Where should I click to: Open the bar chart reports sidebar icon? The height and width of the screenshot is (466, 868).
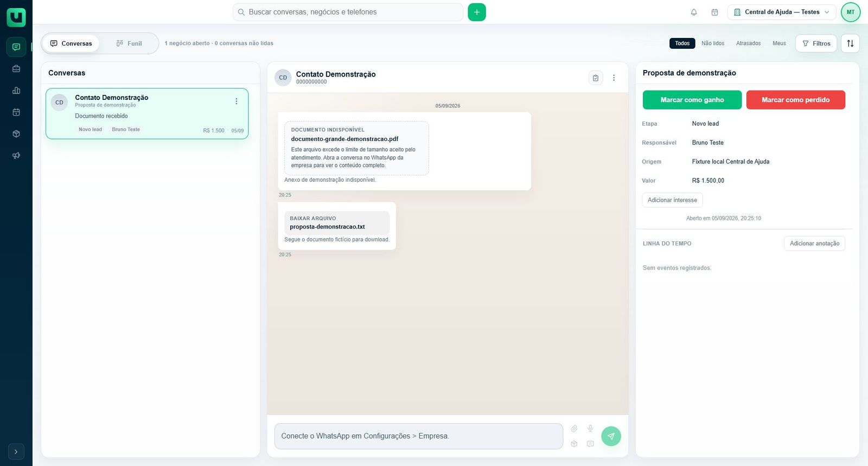click(16, 91)
